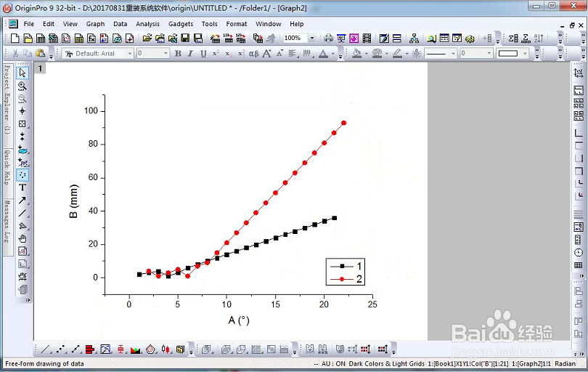The width and height of the screenshot is (588, 372).
Task: Click the Scatter plot icon in bottom toolbar
Action: pos(60,349)
